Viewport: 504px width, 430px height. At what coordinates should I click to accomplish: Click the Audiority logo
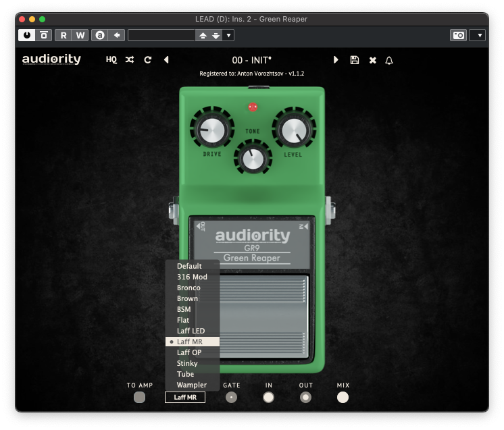tap(51, 59)
